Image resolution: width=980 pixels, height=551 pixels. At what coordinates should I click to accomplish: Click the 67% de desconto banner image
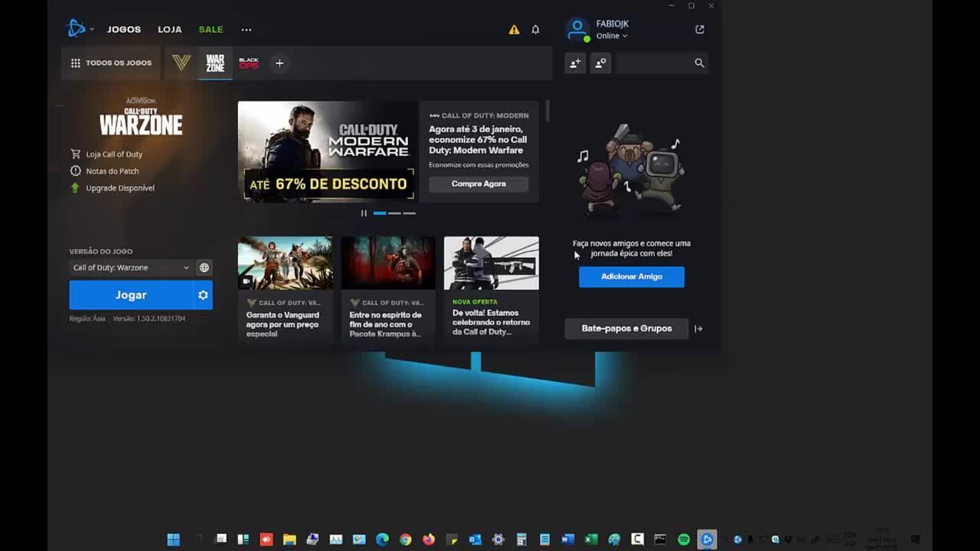coord(328,152)
